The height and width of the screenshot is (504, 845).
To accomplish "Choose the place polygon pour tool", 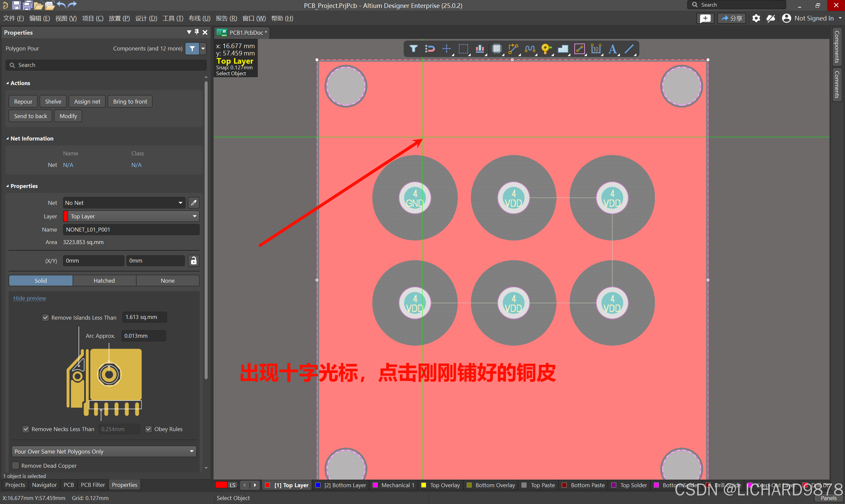I will coord(563,48).
